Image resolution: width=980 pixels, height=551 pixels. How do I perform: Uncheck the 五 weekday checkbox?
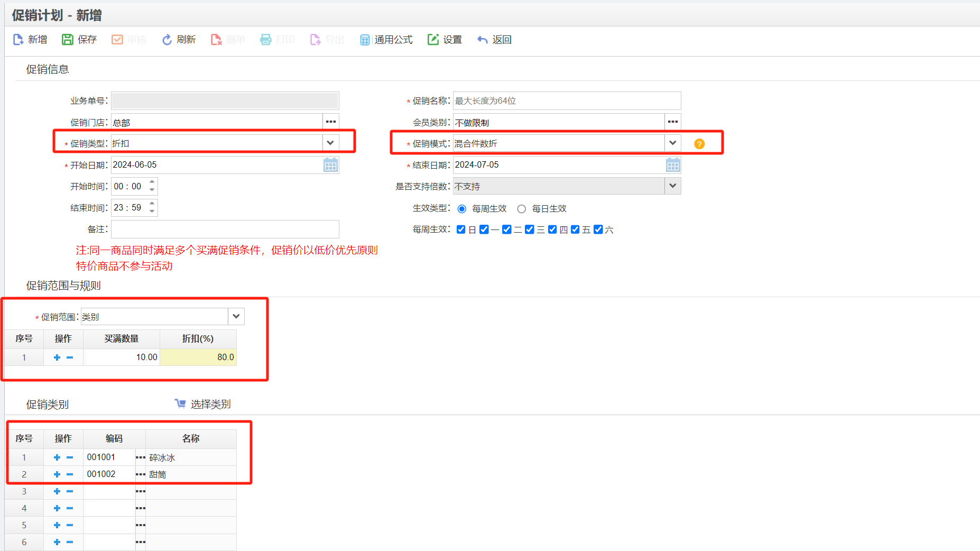click(575, 229)
